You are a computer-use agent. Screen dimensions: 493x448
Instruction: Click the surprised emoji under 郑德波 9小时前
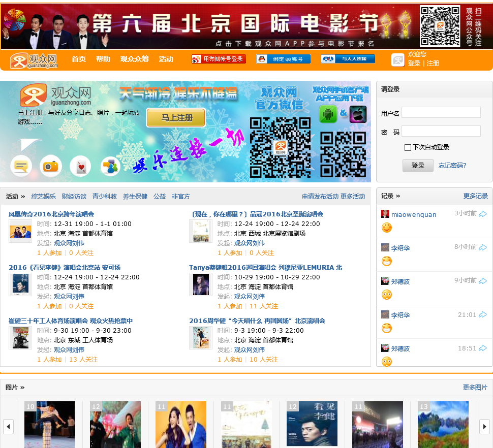point(387,295)
